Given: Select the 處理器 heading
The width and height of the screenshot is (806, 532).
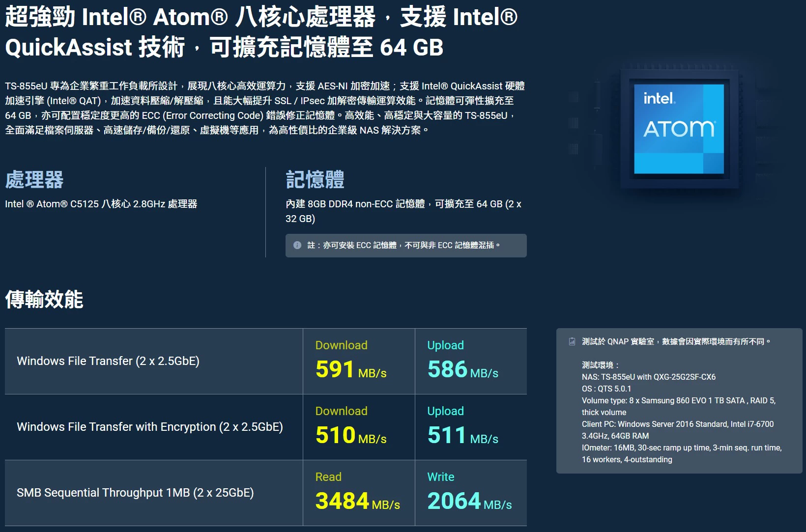Looking at the screenshot, I should click(34, 180).
